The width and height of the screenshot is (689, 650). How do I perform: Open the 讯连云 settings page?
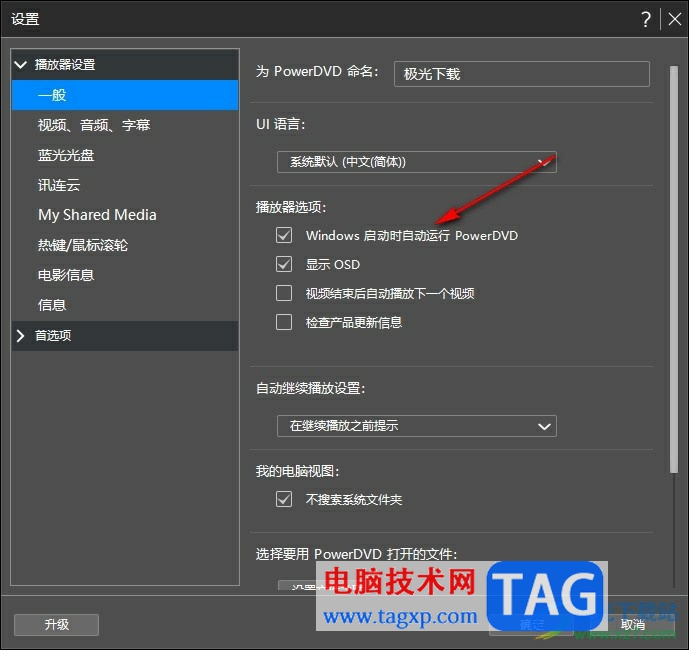pos(125,185)
